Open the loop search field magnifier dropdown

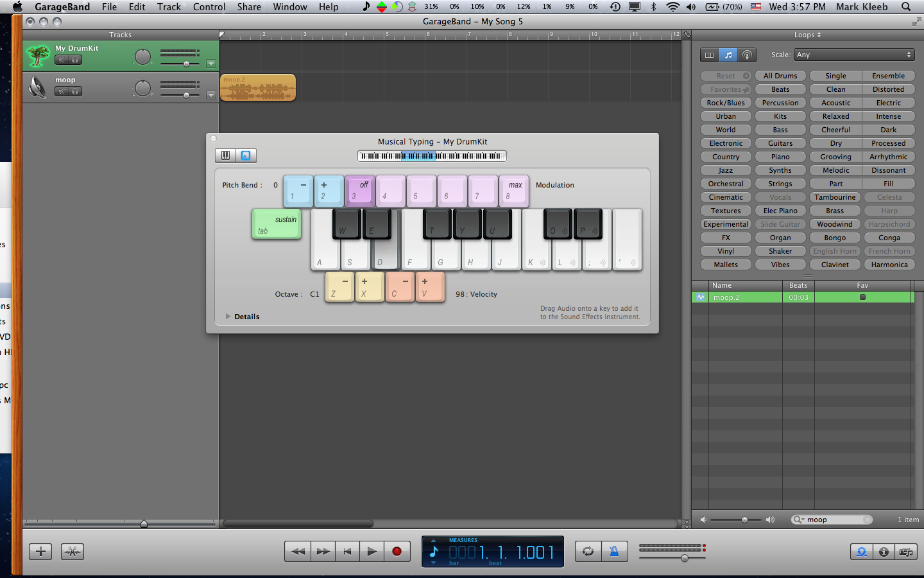pos(799,520)
